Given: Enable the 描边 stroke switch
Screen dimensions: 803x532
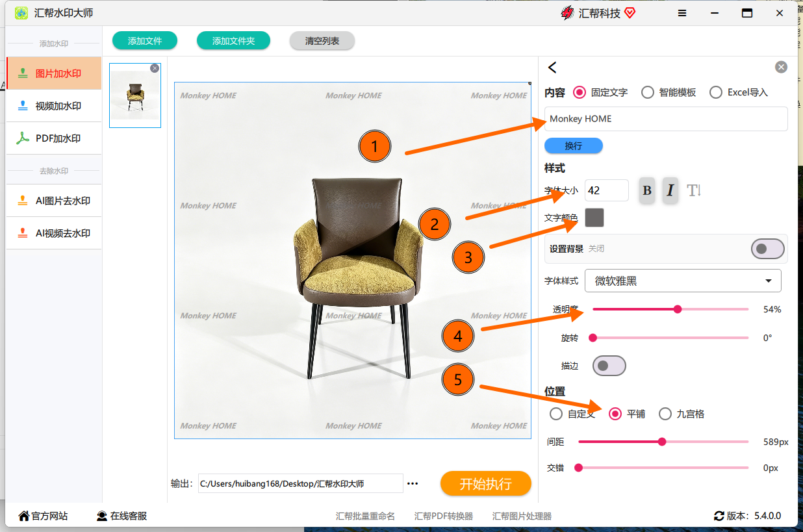Looking at the screenshot, I should pyautogui.click(x=609, y=366).
